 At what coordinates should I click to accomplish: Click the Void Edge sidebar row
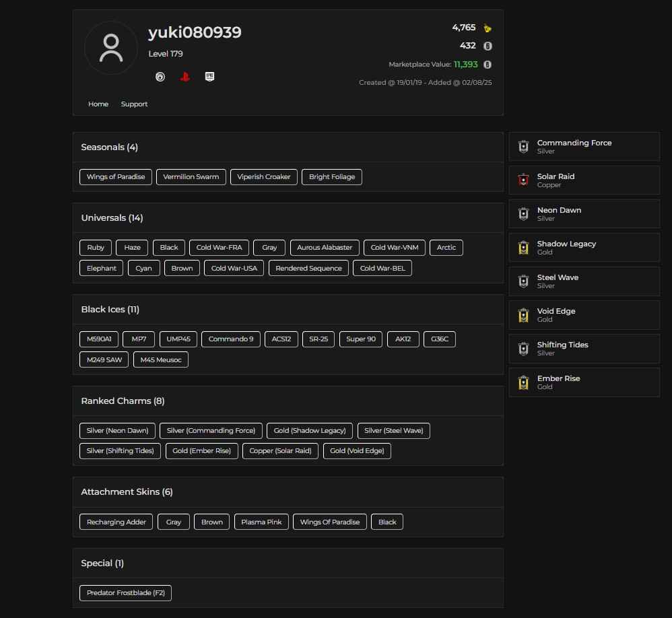pos(584,314)
